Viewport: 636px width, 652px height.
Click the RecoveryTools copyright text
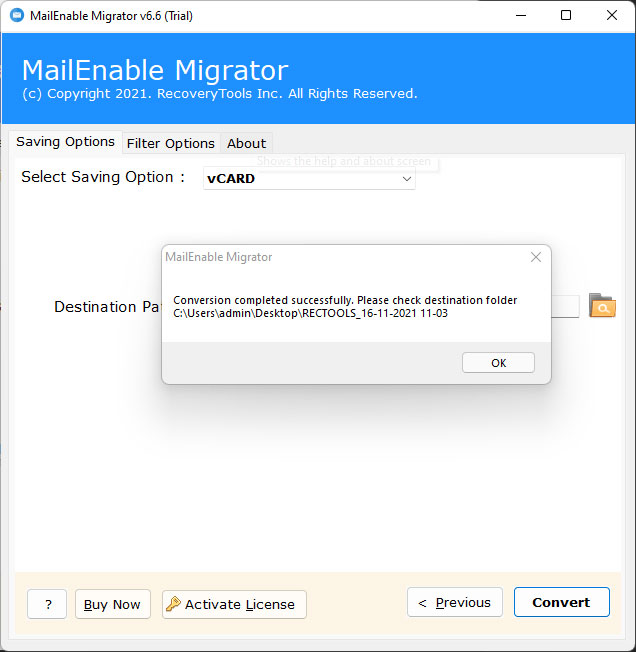pyautogui.click(x=219, y=94)
